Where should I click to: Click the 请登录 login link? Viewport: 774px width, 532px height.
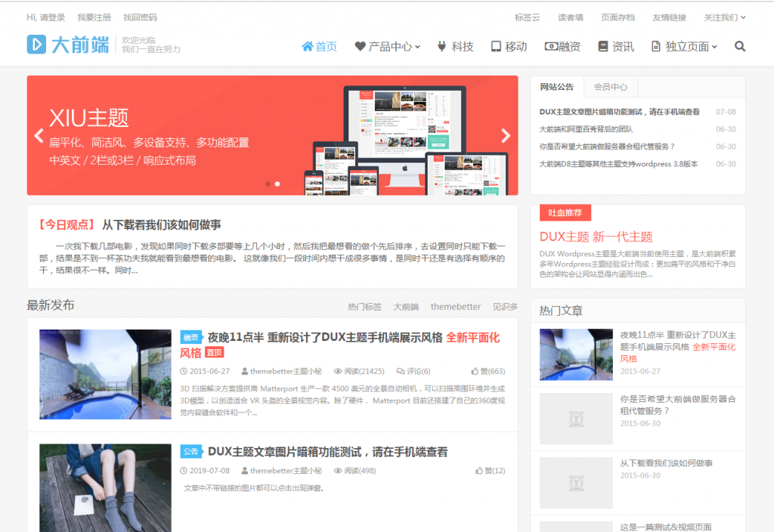52,17
